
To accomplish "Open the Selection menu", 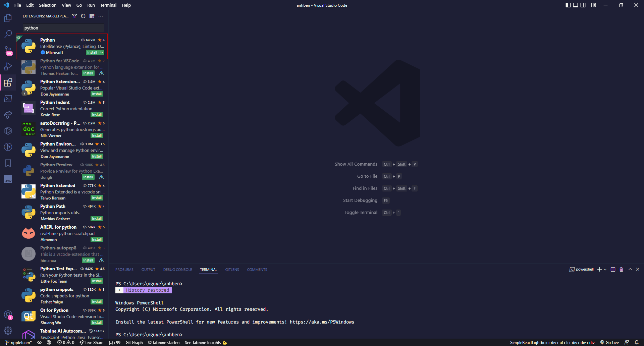I will tap(48, 5).
